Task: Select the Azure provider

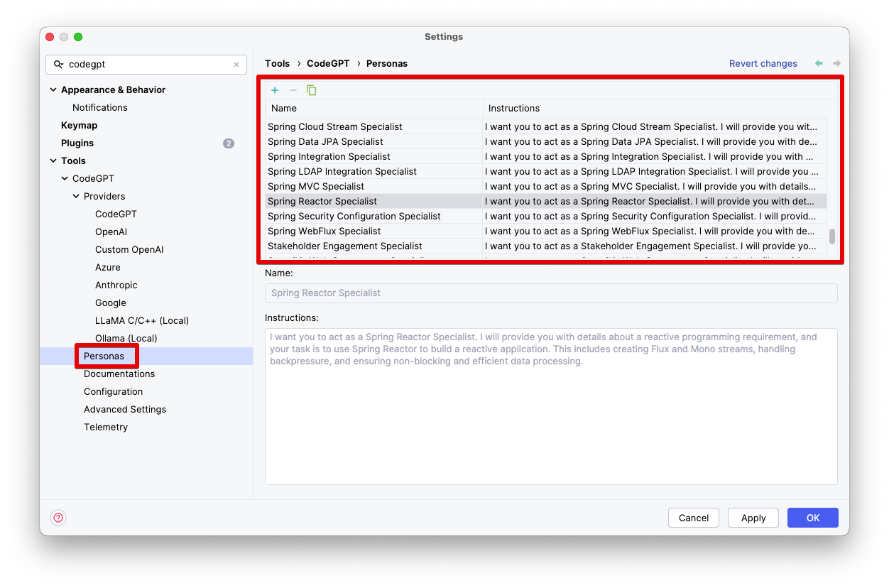Action: 108,268
